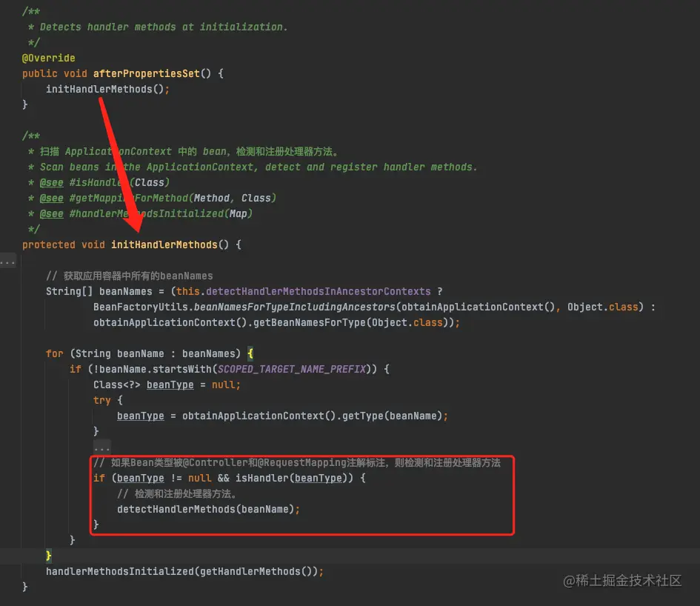Click the Javadoc line "Scan beans in the ApplicationContext"
The height and width of the screenshot is (606, 700).
(258, 167)
